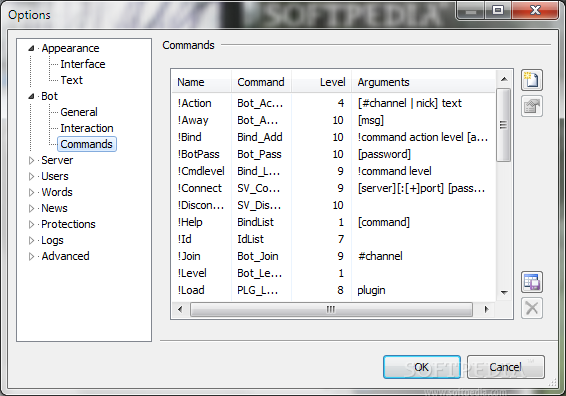Sort by the Name column header
This screenshot has width=566, height=396.
click(x=201, y=82)
